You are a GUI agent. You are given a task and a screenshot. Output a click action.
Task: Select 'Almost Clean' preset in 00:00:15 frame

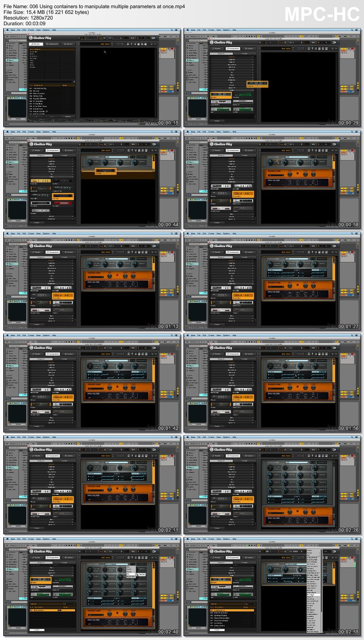pos(52,109)
